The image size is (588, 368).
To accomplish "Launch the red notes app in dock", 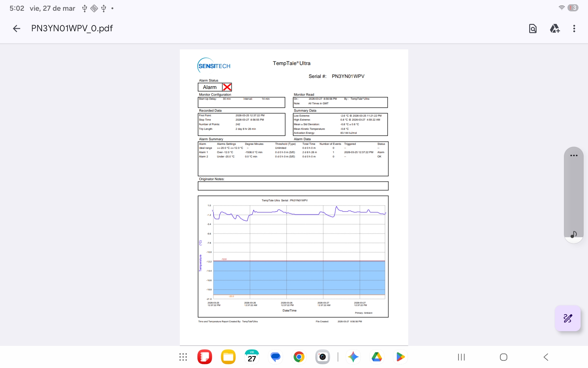I will point(205,357).
